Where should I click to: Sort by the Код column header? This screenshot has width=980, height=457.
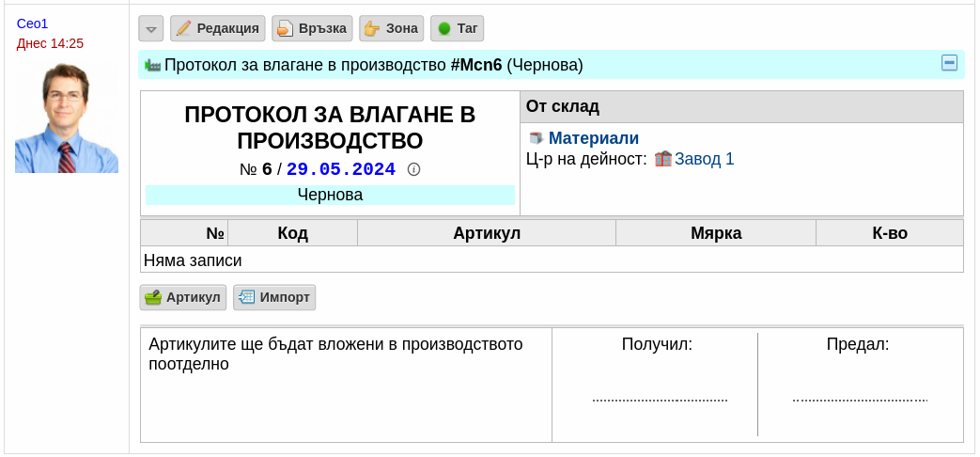292,233
